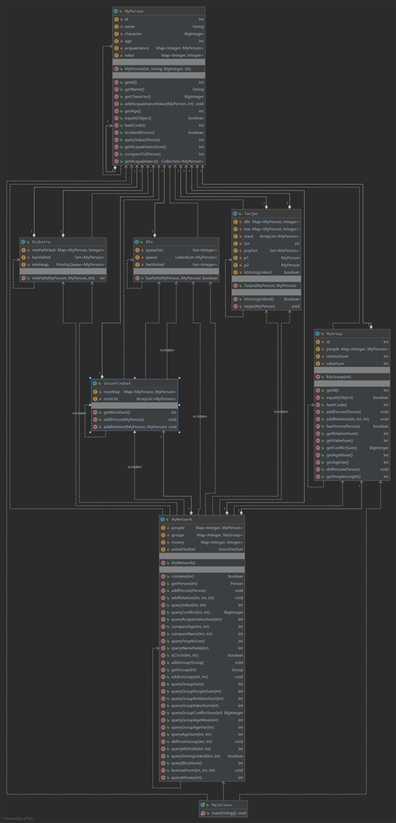Click the addRelation method in selected node

135,427
